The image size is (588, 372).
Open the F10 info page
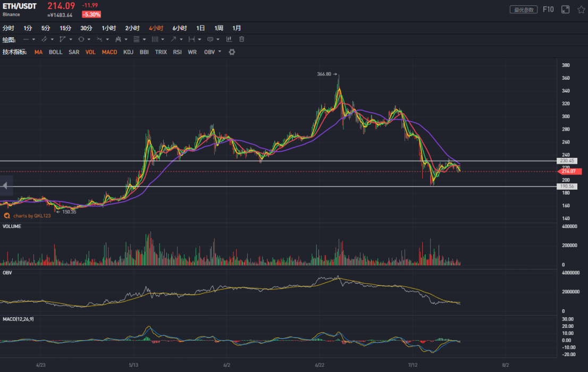[x=548, y=10]
